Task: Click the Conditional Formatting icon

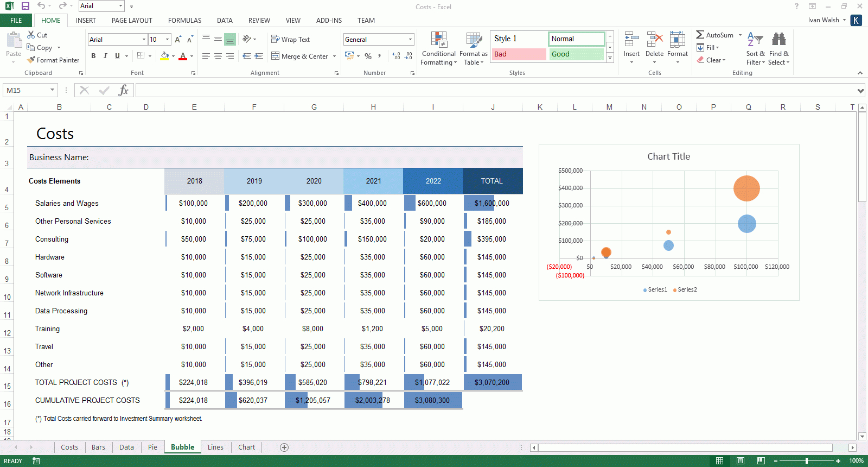Action: [x=438, y=40]
